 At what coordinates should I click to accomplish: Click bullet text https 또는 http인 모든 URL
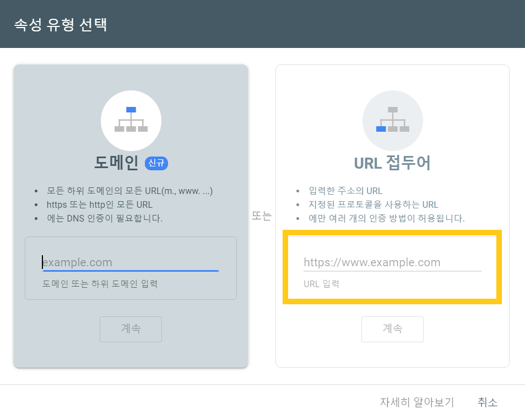pos(100,204)
